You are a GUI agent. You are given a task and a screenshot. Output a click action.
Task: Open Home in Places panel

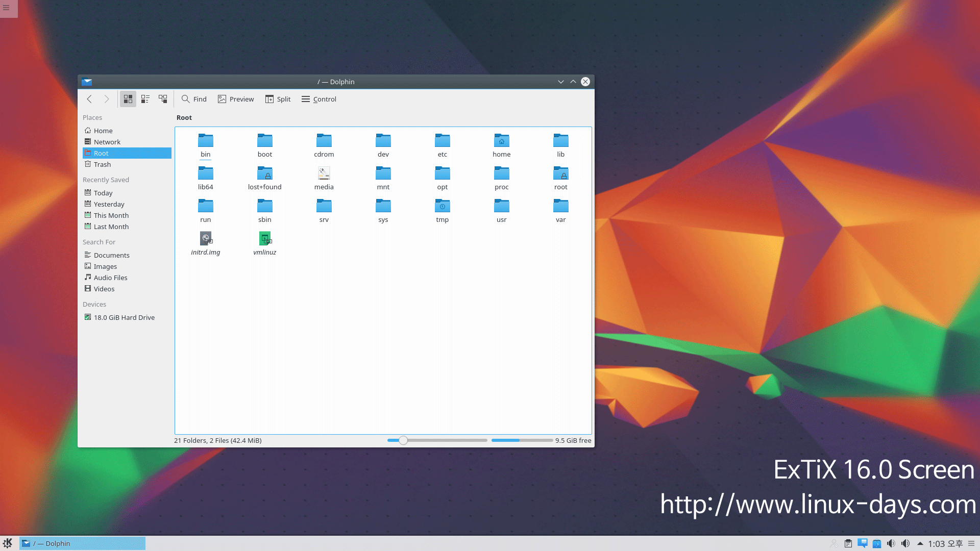click(x=127, y=131)
